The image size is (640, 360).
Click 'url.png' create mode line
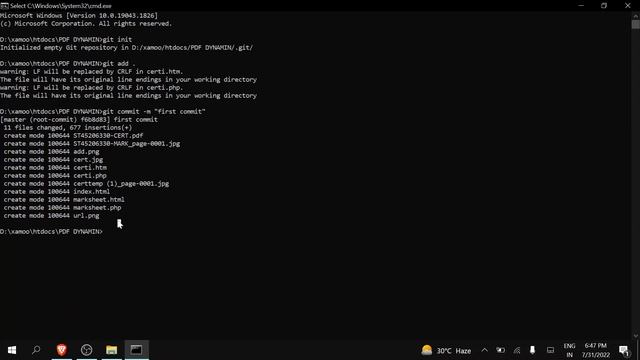coord(51,216)
